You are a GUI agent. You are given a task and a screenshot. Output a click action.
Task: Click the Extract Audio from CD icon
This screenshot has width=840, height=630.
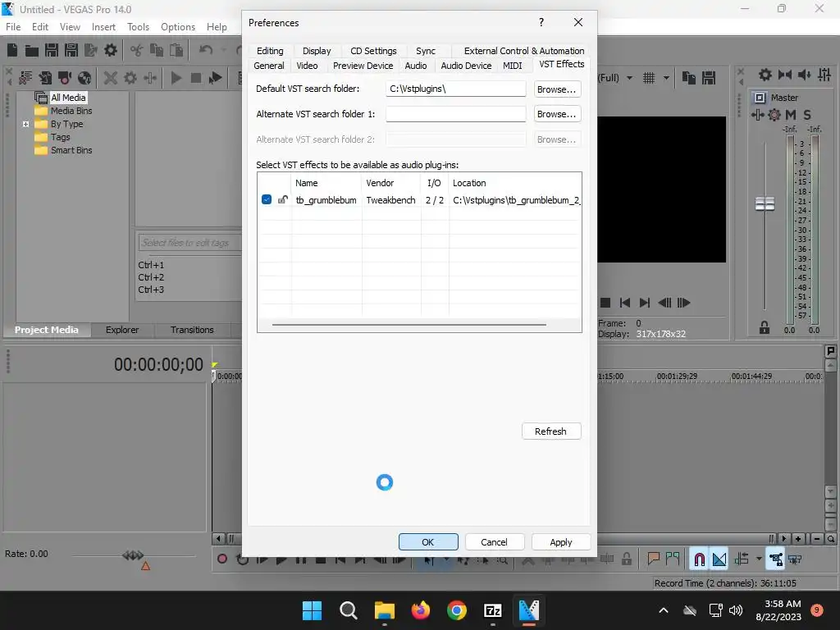(84, 78)
